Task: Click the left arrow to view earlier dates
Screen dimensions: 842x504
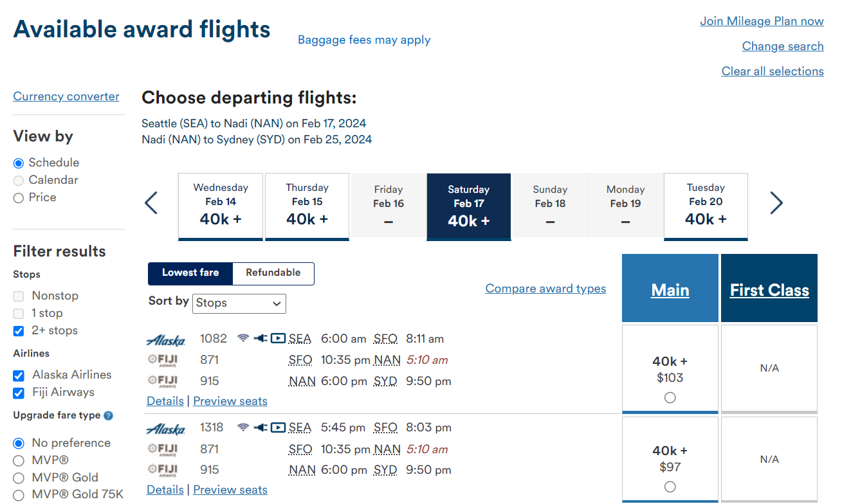Action: tap(151, 203)
